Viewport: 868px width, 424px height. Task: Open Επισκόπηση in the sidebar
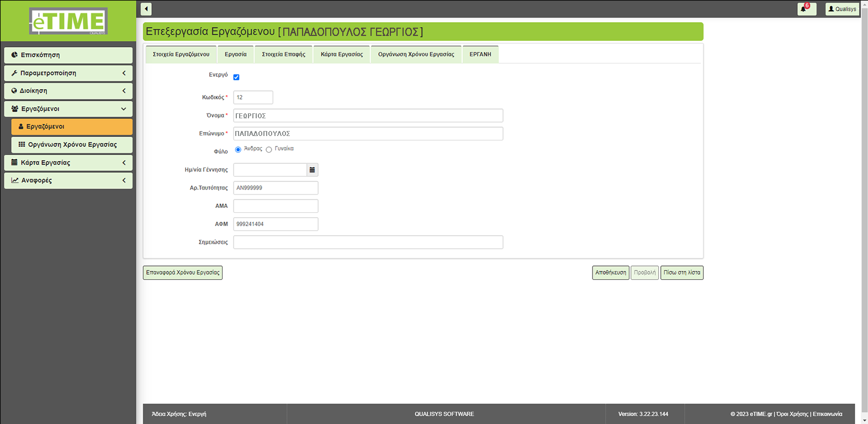click(68, 55)
